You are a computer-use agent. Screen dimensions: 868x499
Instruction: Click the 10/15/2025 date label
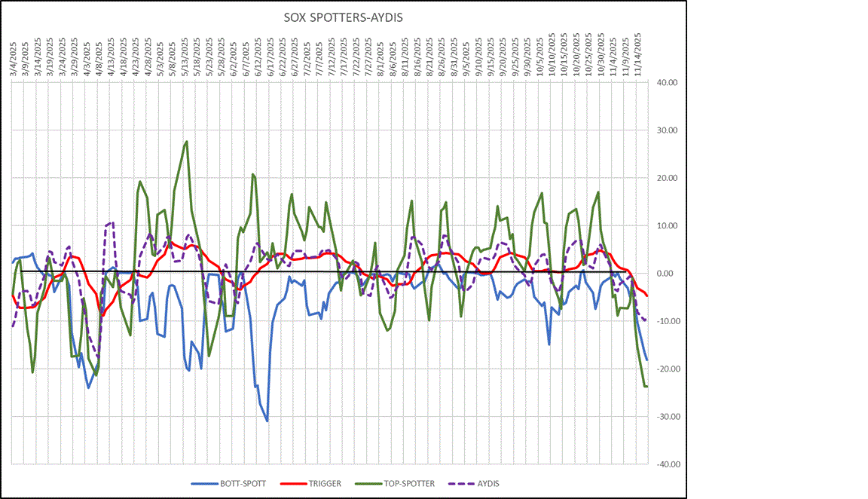564,55
